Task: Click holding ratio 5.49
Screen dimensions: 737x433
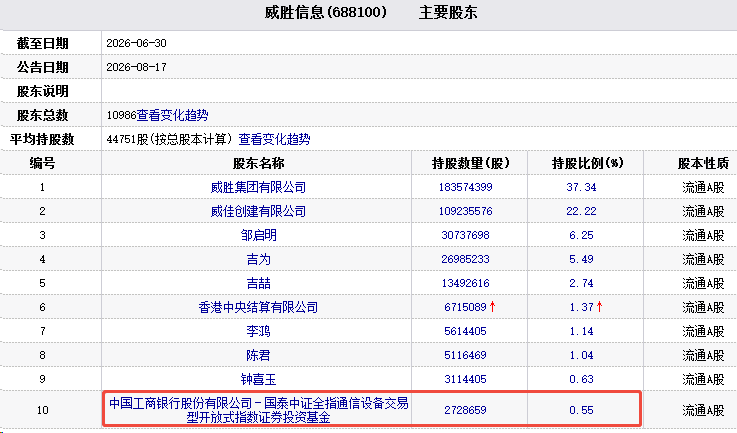Action: (581, 259)
